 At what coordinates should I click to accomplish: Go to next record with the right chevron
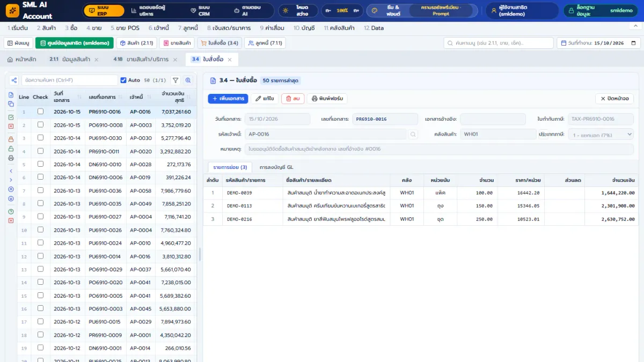coord(11,180)
